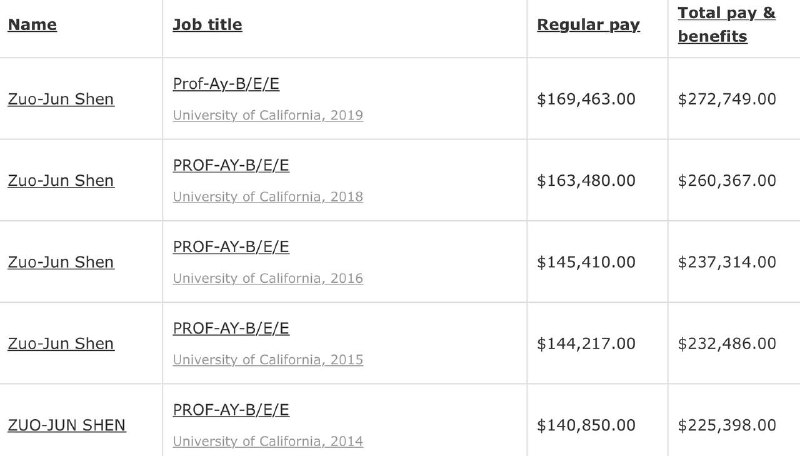Sort table by Name column header
The height and width of the screenshot is (456, 800).
pyautogui.click(x=32, y=25)
